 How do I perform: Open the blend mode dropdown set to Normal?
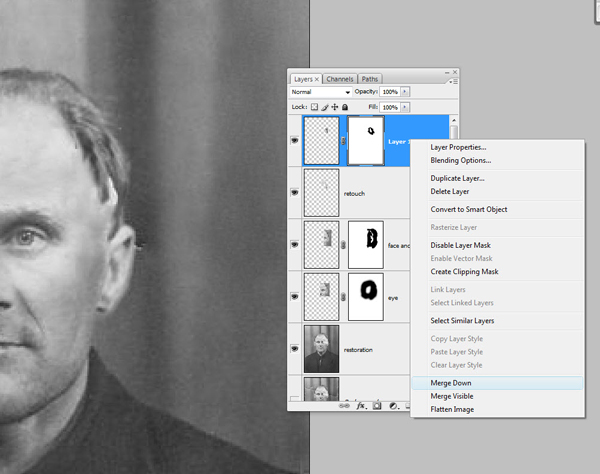coord(320,92)
